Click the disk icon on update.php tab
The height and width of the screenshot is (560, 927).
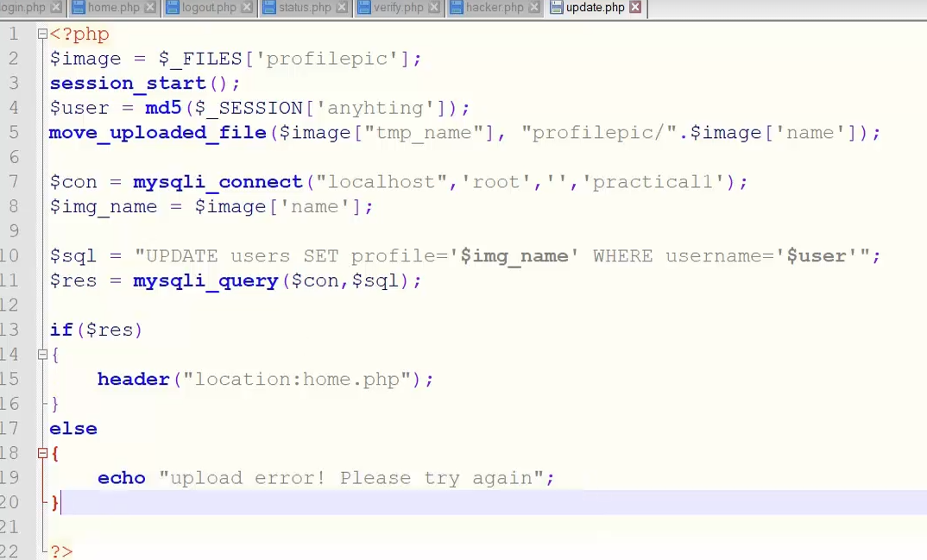coord(557,8)
